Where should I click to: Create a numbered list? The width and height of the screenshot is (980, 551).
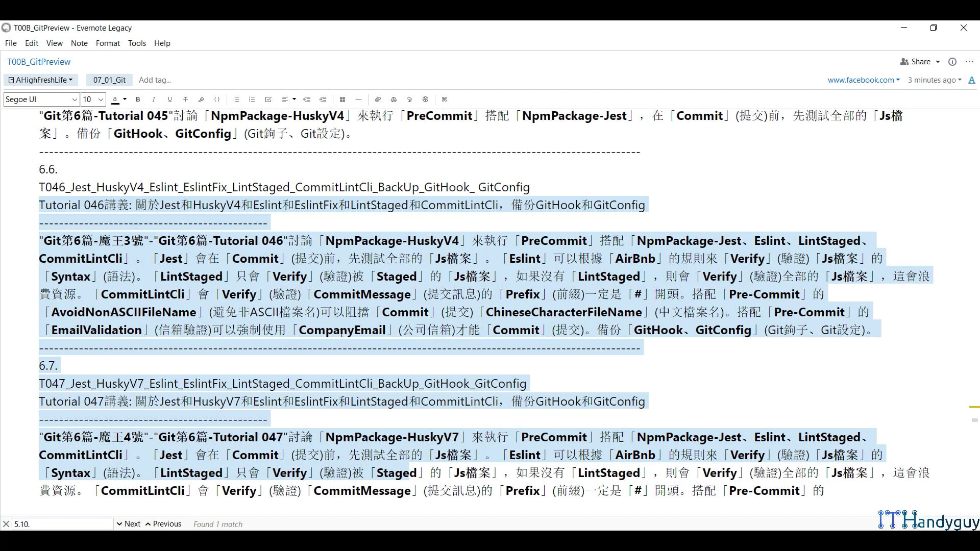252,99
